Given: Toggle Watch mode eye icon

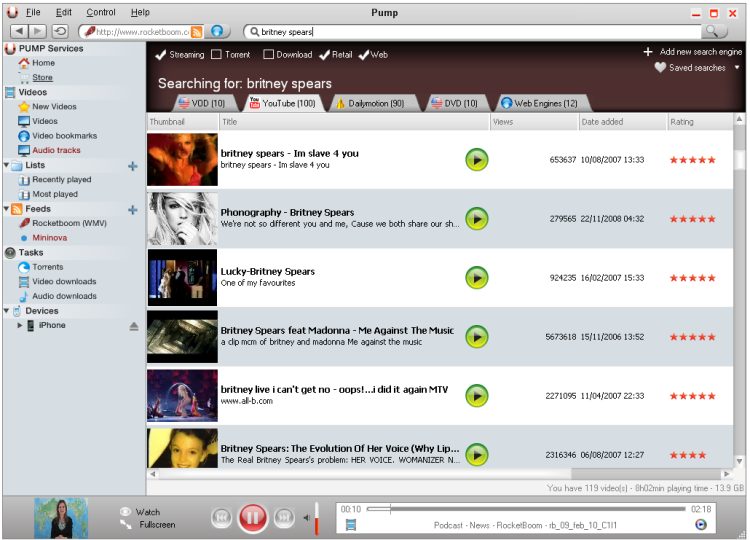Looking at the screenshot, I should (x=125, y=512).
